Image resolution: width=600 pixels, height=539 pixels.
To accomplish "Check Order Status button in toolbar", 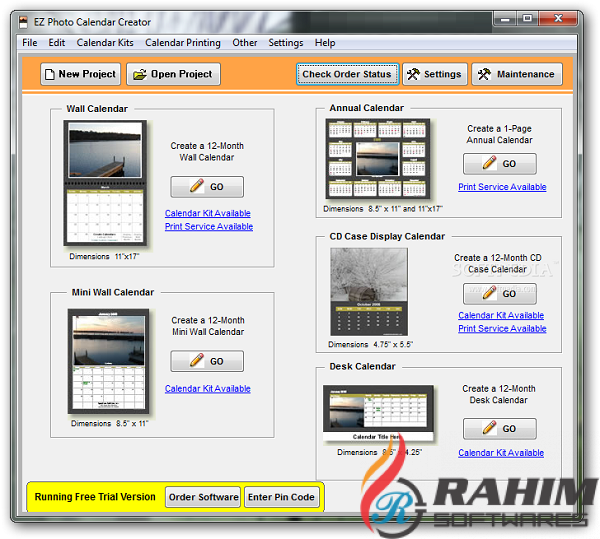I will [x=347, y=74].
